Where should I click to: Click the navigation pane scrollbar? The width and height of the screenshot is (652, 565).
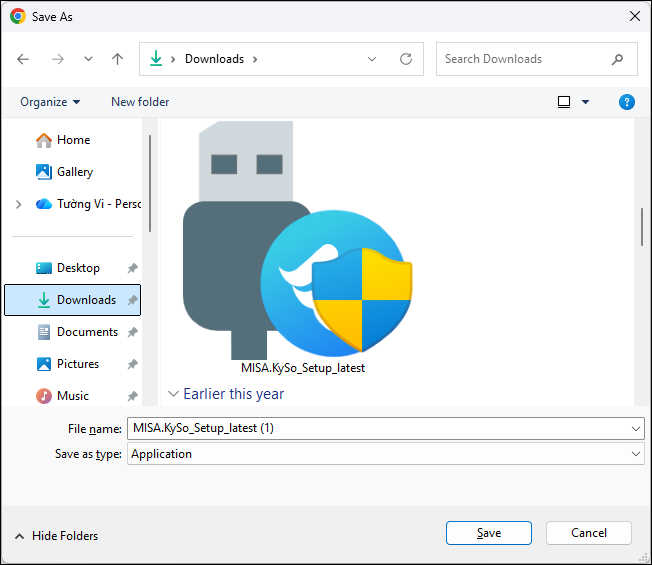tap(150, 183)
